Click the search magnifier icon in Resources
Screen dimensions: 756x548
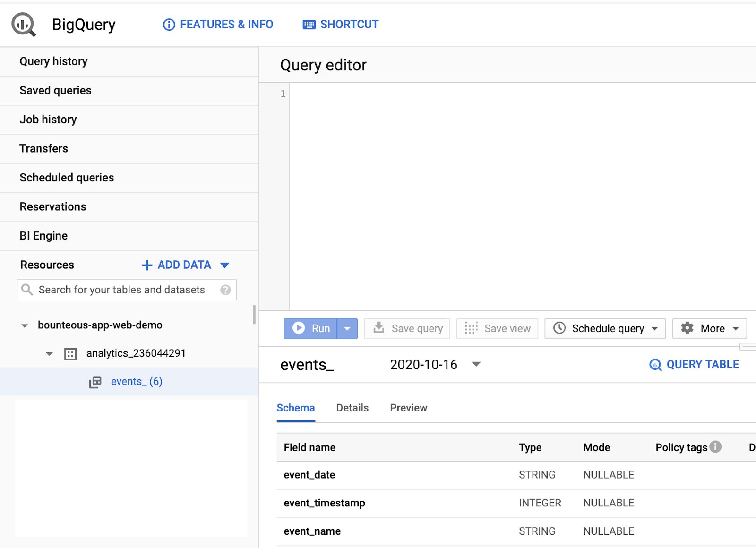(x=27, y=290)
